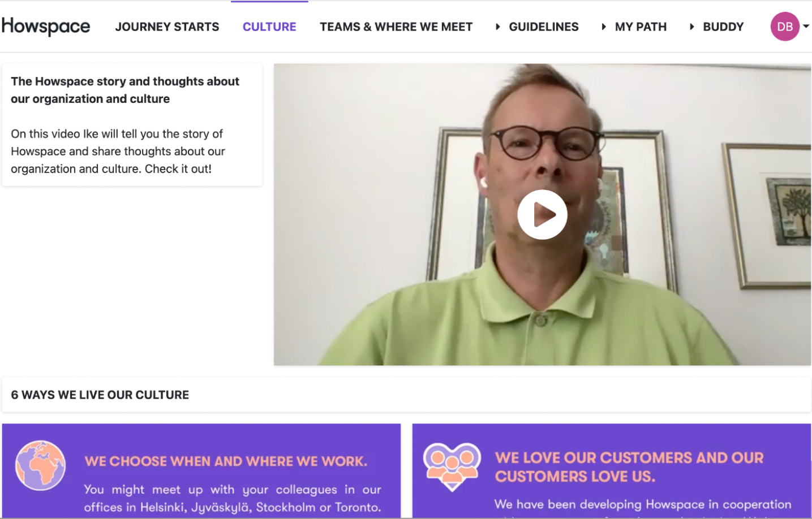Open the My Path menu item
The width and height of the screenshot is (812, 519).
[x=641, y=27]
